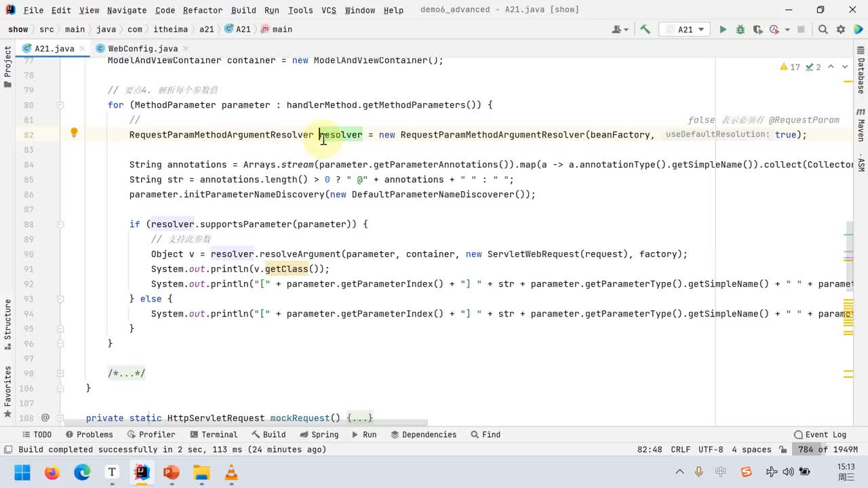Click the Stop process icon
This screenshot has width=868, height=488.
pos(801,29)
